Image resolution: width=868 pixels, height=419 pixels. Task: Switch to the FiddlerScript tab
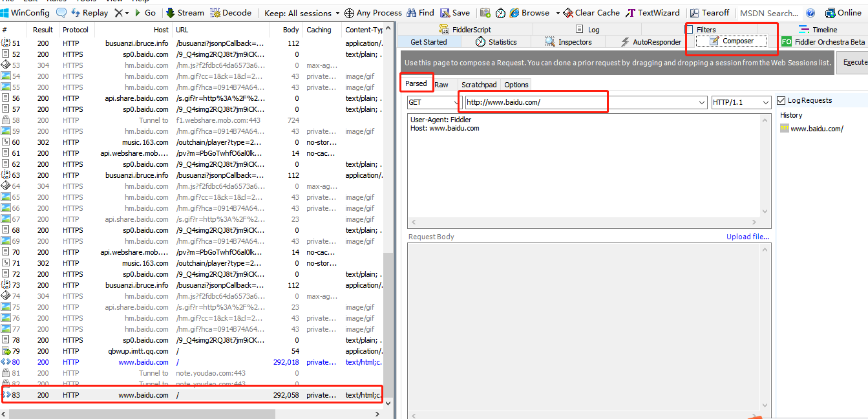click(x=465, y=30)
